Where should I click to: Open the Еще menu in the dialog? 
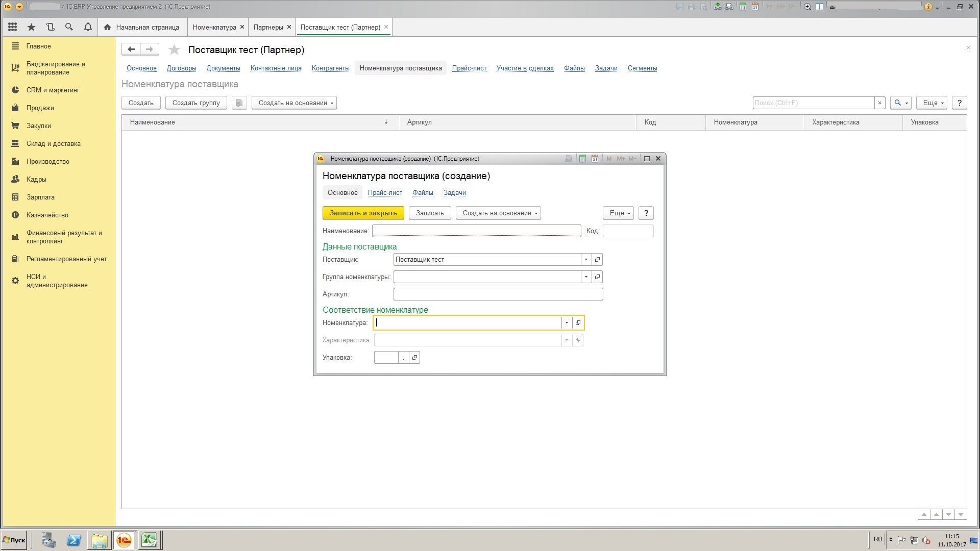[x=618, y=213]
